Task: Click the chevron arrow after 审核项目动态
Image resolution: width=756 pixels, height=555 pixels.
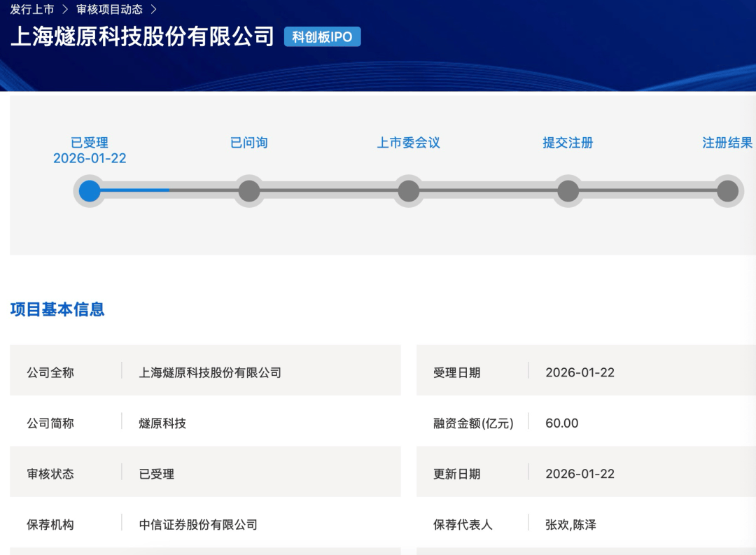Action: 154,10
